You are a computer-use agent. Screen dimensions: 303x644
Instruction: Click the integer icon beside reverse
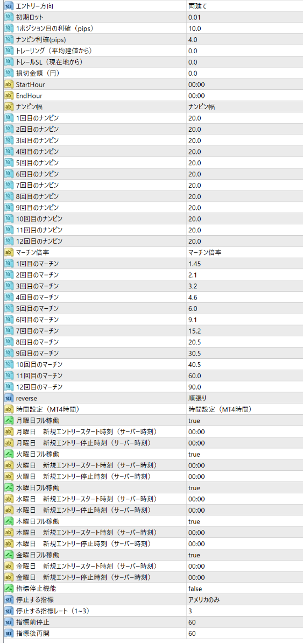coord(9,398)
